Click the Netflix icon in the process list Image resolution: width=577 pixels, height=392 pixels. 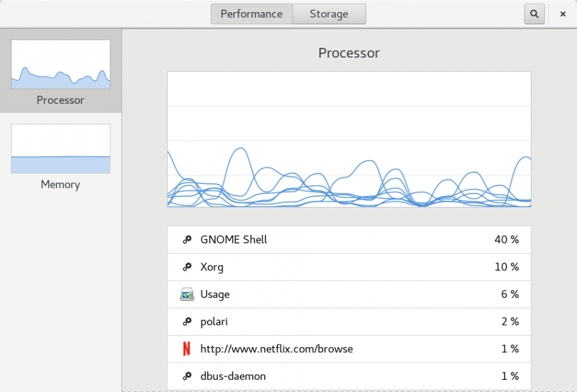[187, 348]
